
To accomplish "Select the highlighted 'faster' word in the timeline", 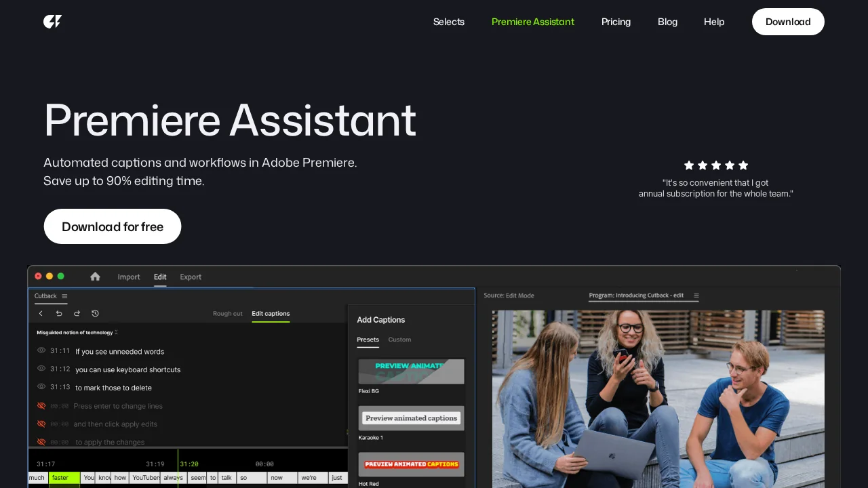I will (64, 477).
